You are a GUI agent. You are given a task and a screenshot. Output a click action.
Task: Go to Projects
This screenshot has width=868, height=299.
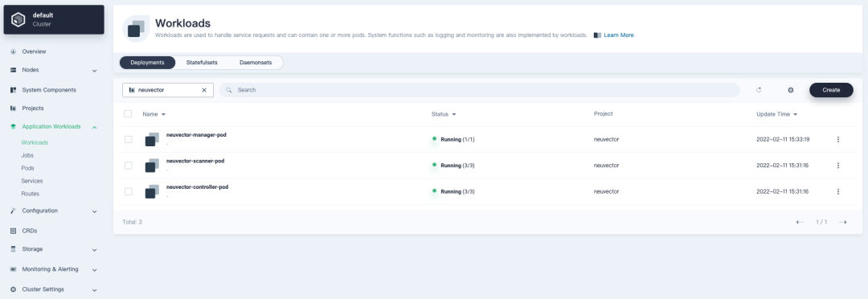pyautogui.click(x=33, y=108)
